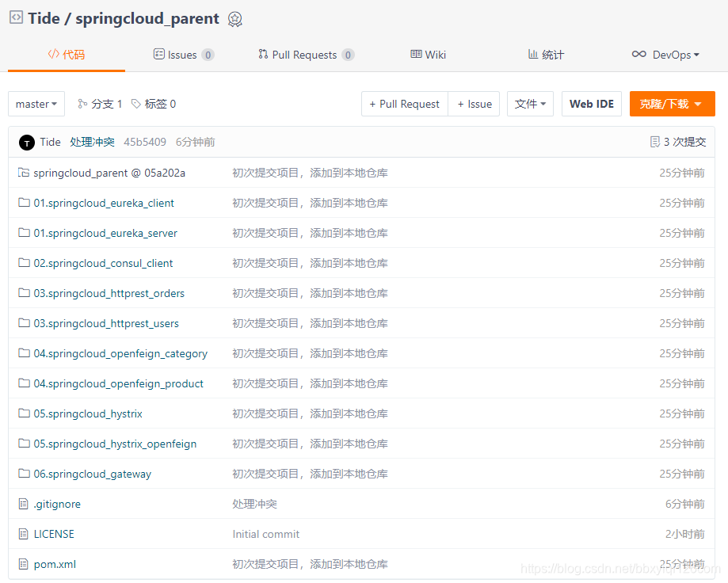View the 3 次提交 commit history

pyautogui.click(x=678, y=142)
